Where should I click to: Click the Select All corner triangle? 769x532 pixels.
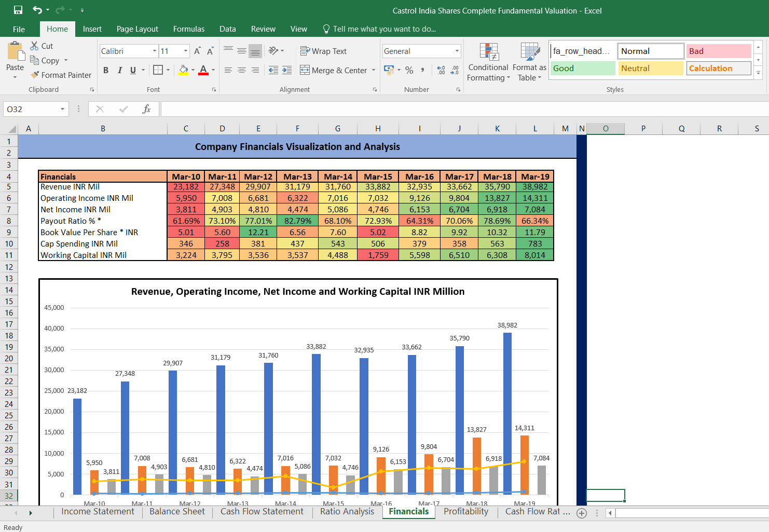point(12,129)
